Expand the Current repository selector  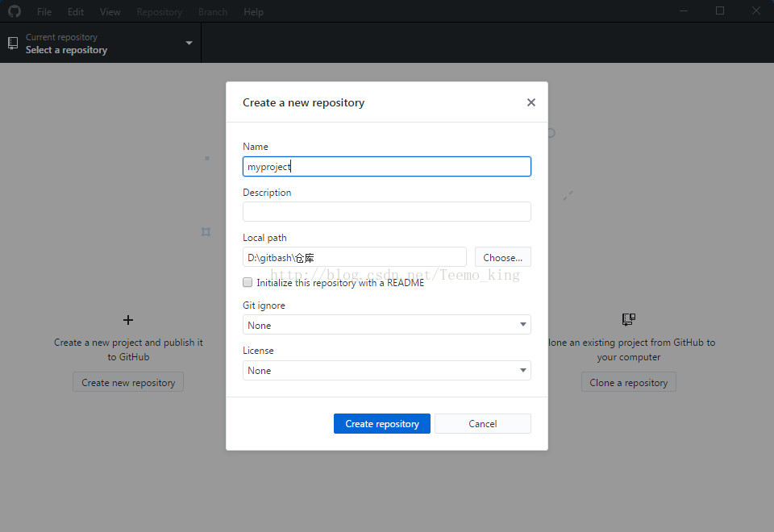(100, 43)
